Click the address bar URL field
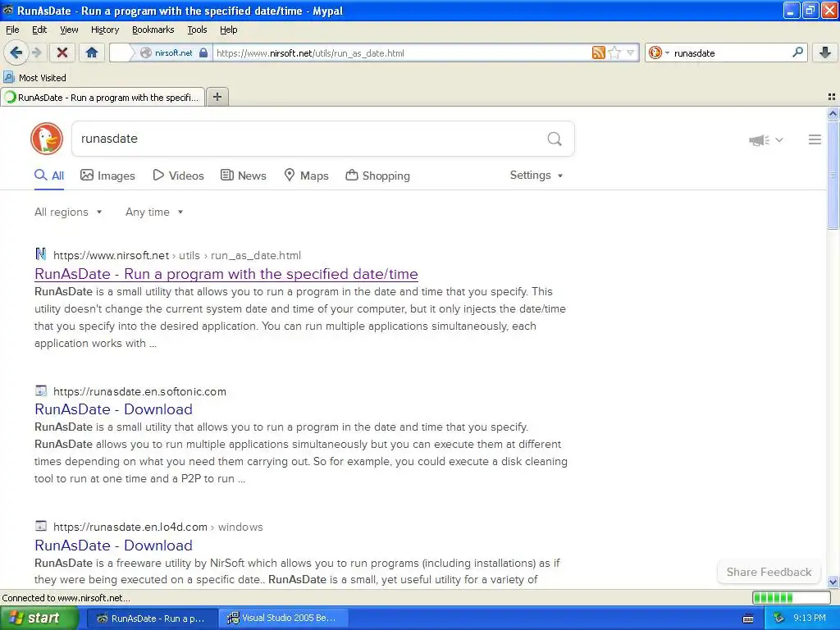 (402, 53)
